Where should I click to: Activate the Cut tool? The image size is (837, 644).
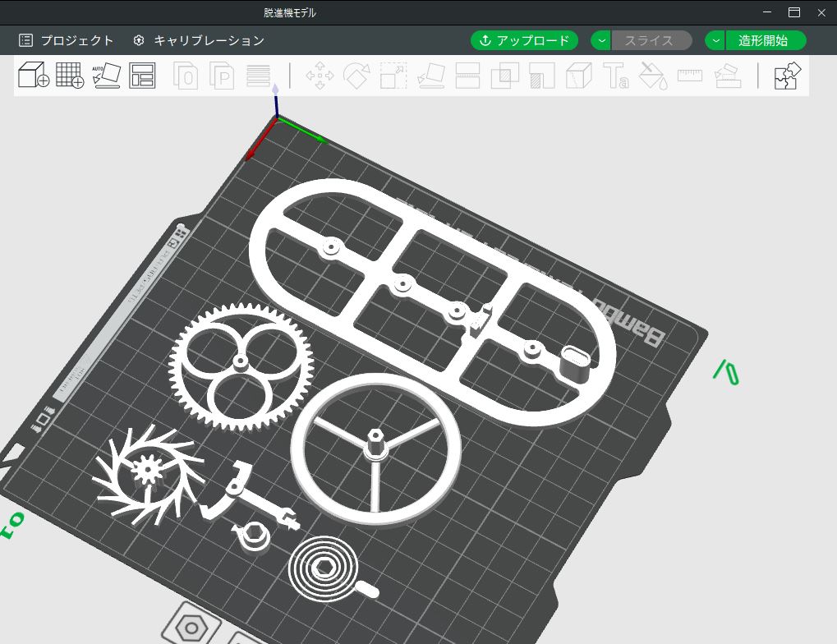[467, 76]
